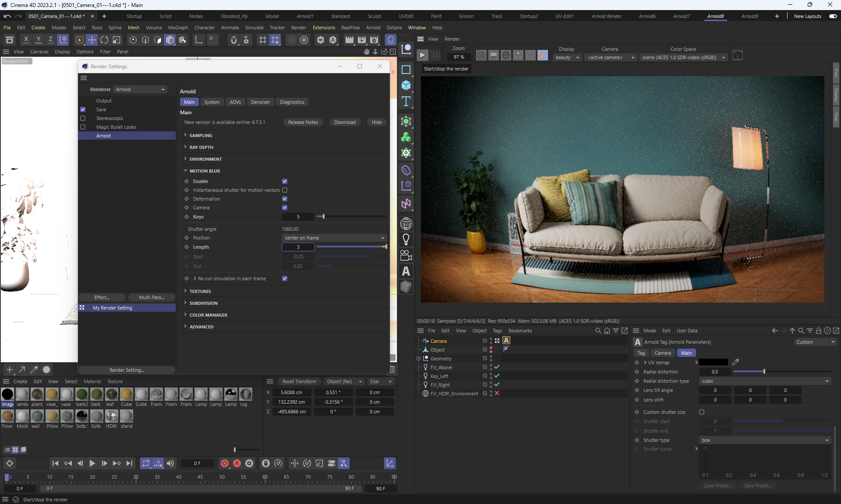Open the MoGraph menu
The width and height of the screenshot is (841, 504).
178,28
